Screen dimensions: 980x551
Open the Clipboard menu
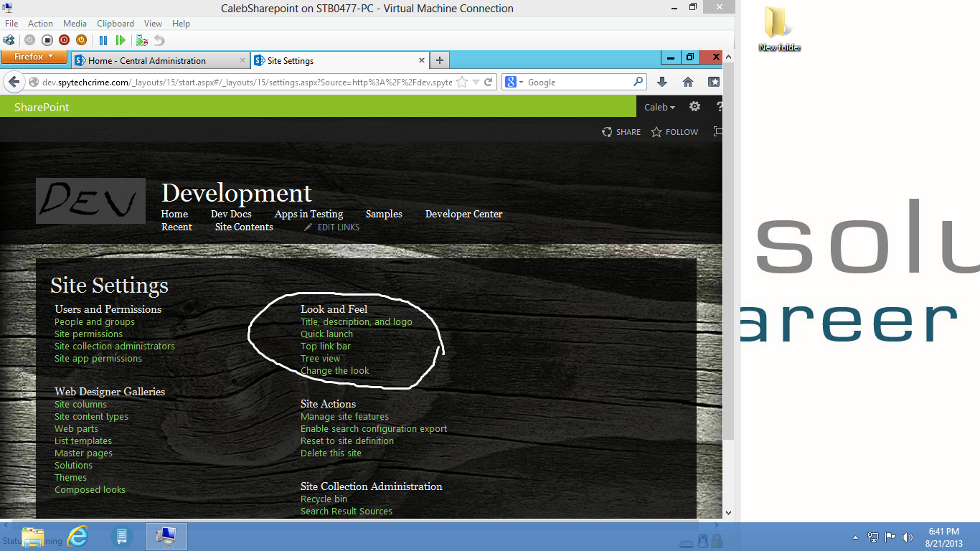coord(116,24)
